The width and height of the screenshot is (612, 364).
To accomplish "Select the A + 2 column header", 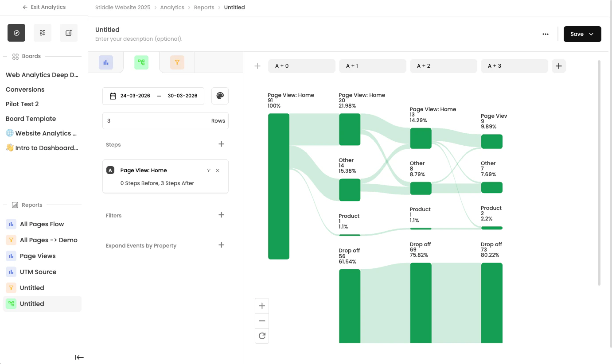I will (444, 66).
